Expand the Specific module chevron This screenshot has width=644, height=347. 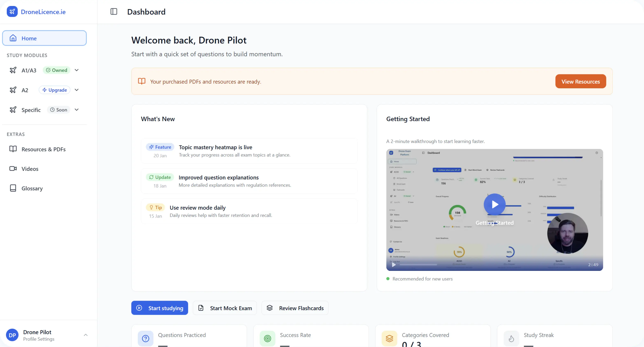(x=77, y=110)
